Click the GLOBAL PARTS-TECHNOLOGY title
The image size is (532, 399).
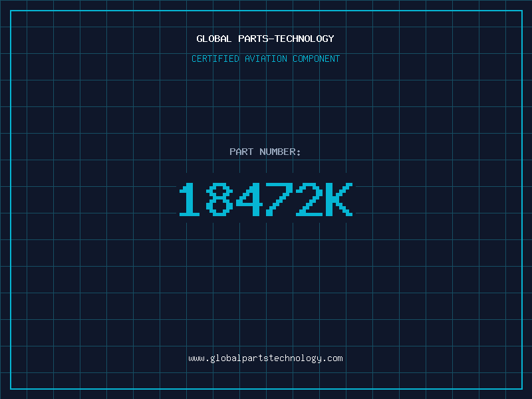coord(265,39)
